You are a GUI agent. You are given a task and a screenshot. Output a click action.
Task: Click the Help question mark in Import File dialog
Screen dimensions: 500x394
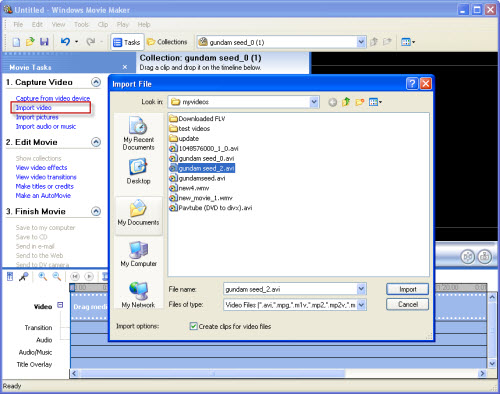[x=412, y=83]
